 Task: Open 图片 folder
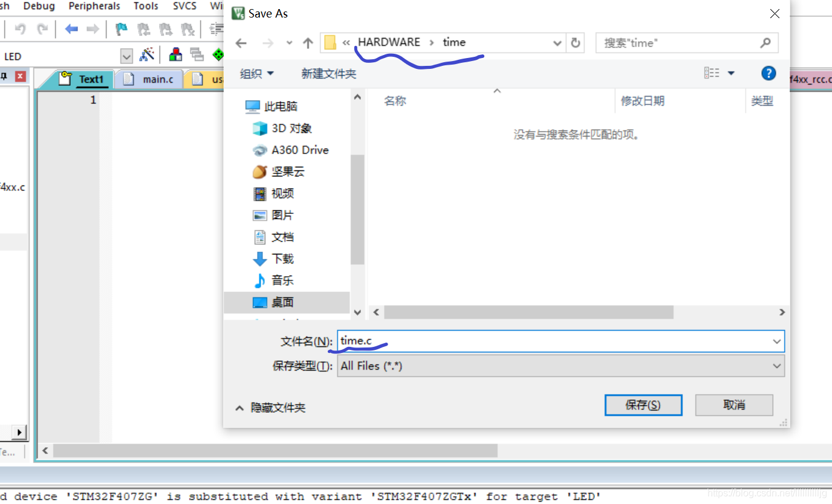coord(273,215)
